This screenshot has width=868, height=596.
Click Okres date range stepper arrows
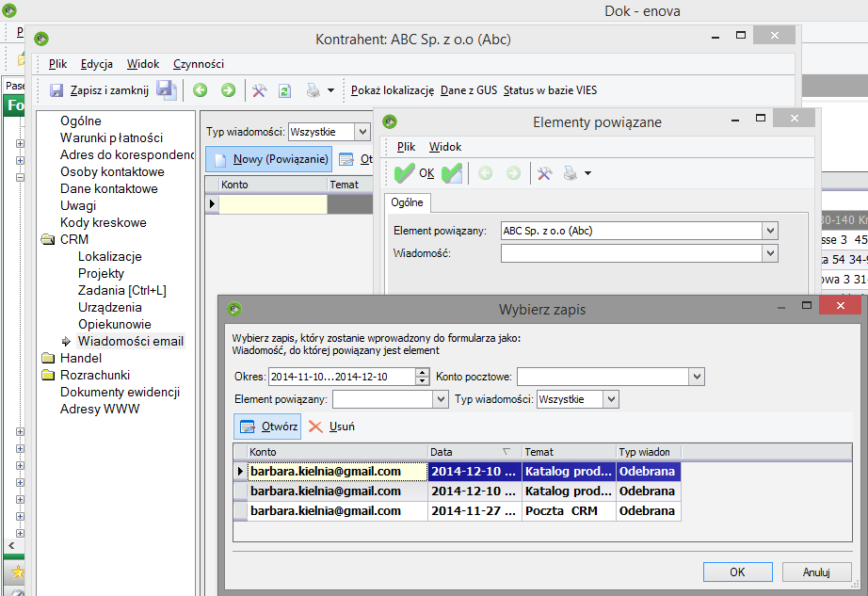point(423,377)
